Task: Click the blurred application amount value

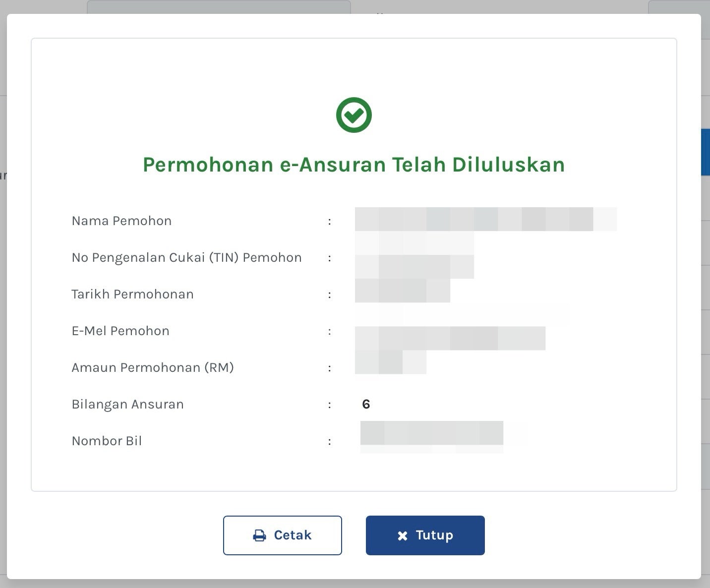Action: pos(390,362)
